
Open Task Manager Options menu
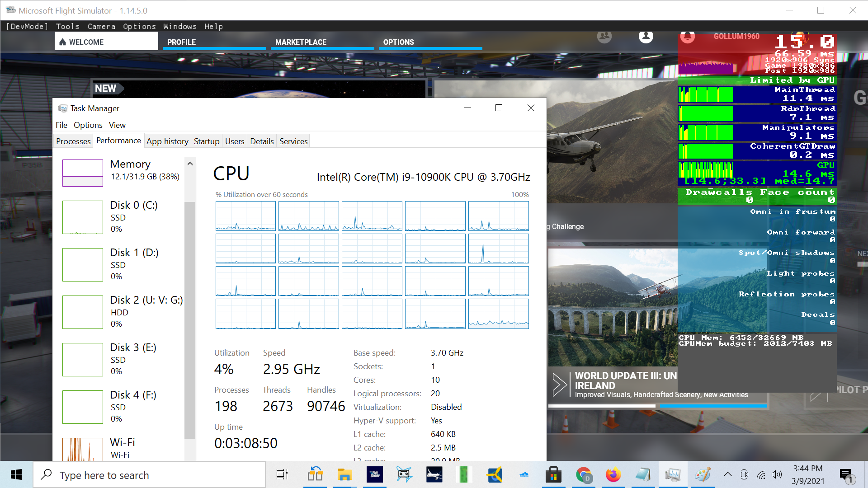tap(88, 125)
